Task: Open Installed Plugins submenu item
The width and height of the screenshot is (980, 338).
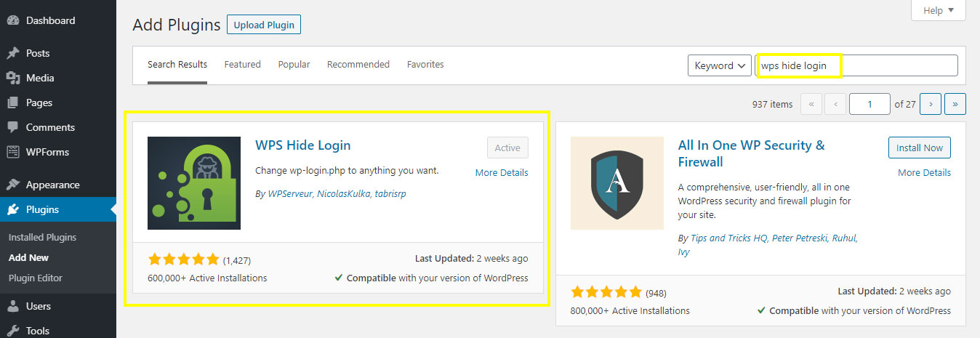Action: point(42,237)
